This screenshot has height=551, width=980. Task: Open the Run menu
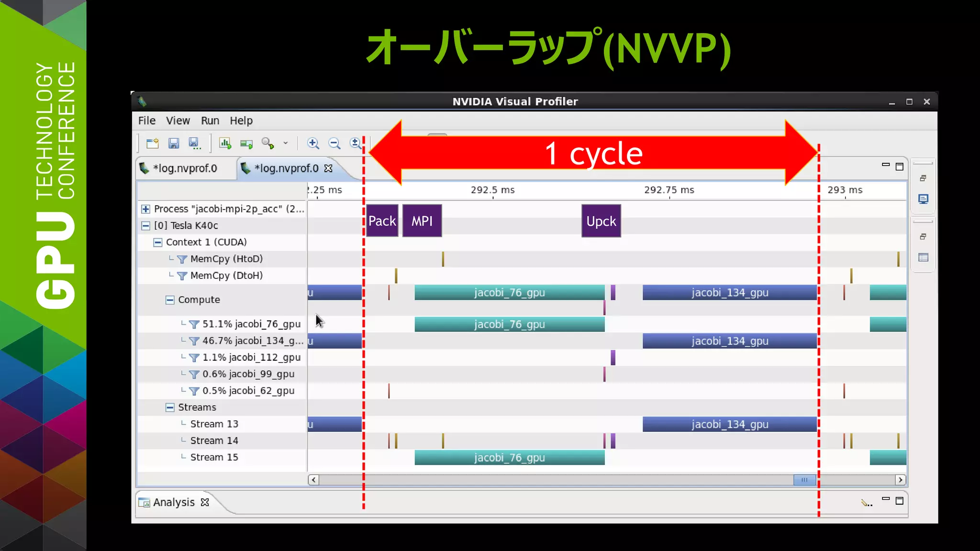pos(210,121)
